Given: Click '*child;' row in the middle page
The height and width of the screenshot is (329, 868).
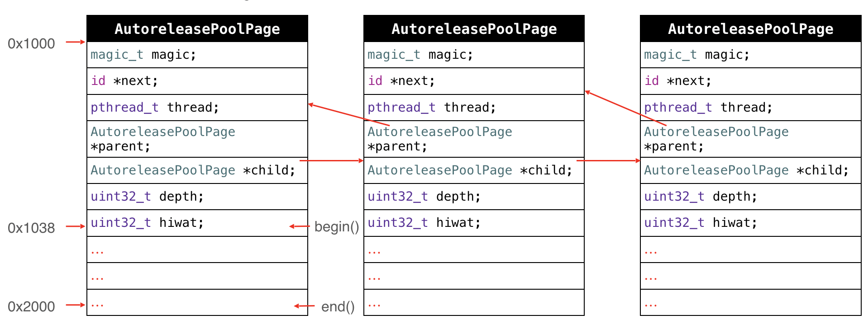Looking at the screenshot, I should [x=474, y=170].
